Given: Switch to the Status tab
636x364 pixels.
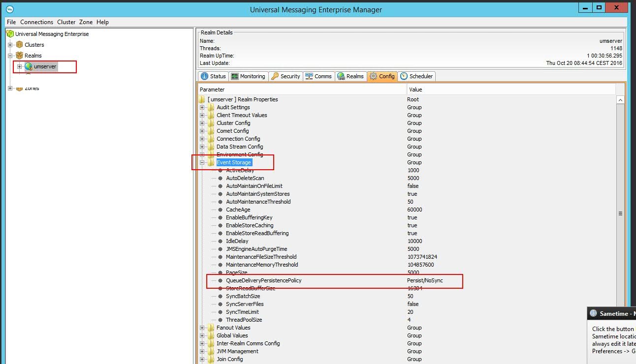Looking at the screenshot, I should 213,76.
